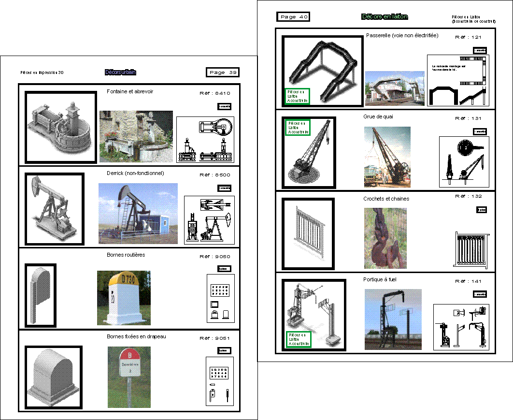Image resolution: width=513 pixels, height=420 pixels.
Task: Click the Passerelle footbridge photo
Action: tap(395, 88)
